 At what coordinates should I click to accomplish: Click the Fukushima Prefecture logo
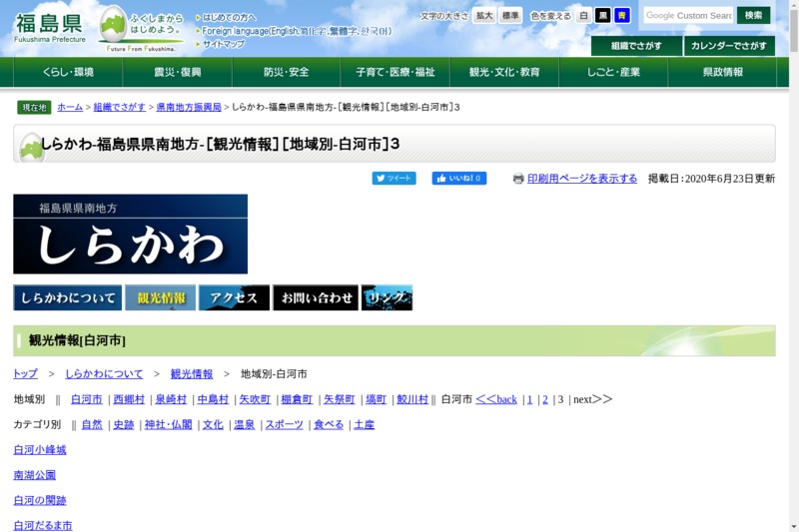pyautogui.click(x=50, y=28)
